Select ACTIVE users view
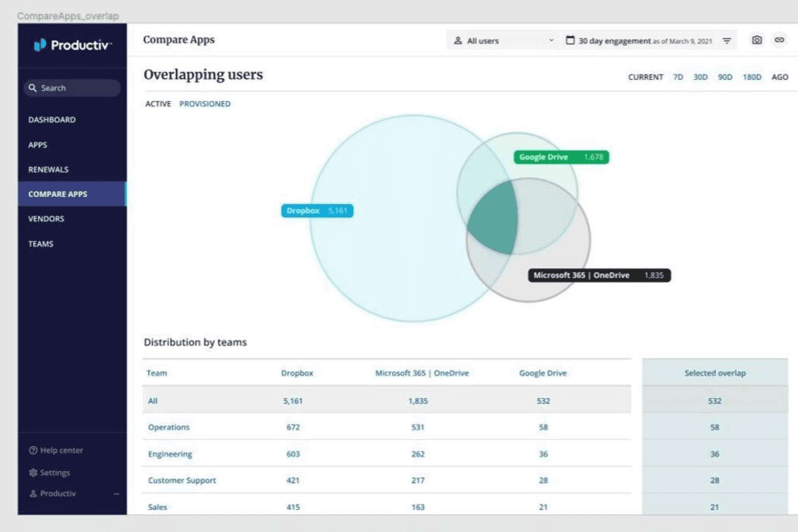 tap(158, 104)
